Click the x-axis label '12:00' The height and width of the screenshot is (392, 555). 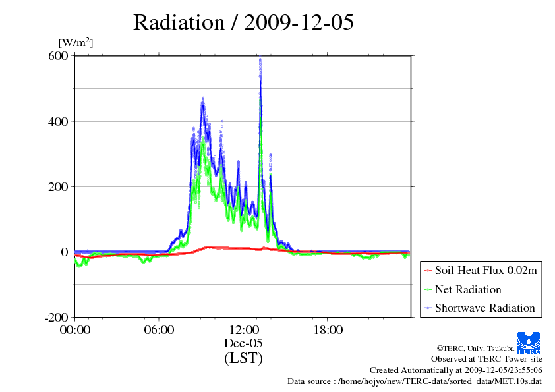[244, 330]
